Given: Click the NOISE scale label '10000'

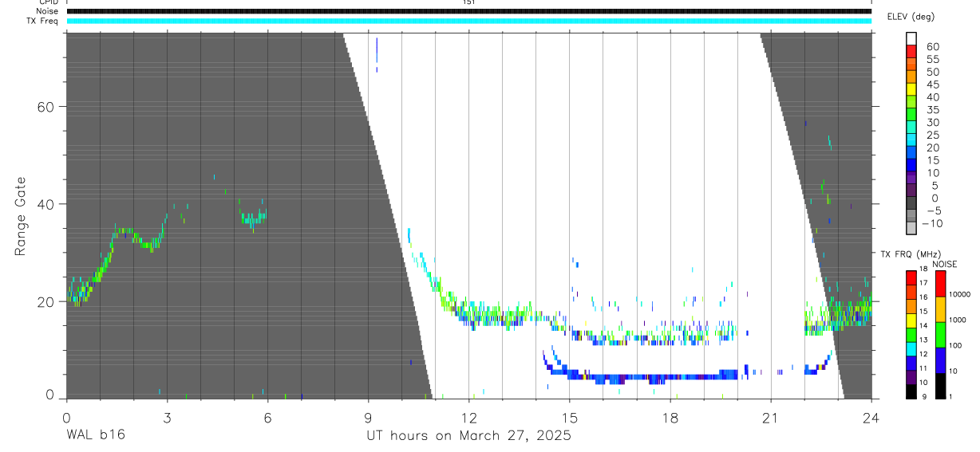Looking at the screenshot, I should (960, 294).
